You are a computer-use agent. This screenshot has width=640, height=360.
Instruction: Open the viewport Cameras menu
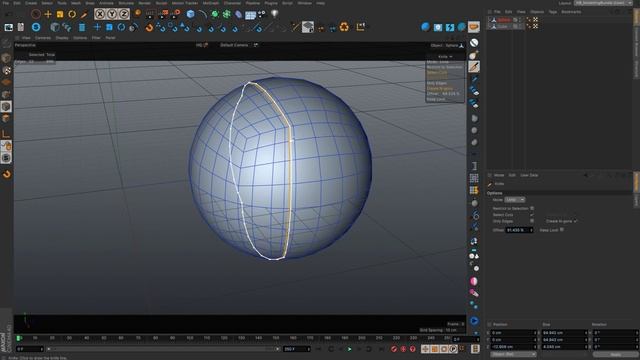point(42,38)
